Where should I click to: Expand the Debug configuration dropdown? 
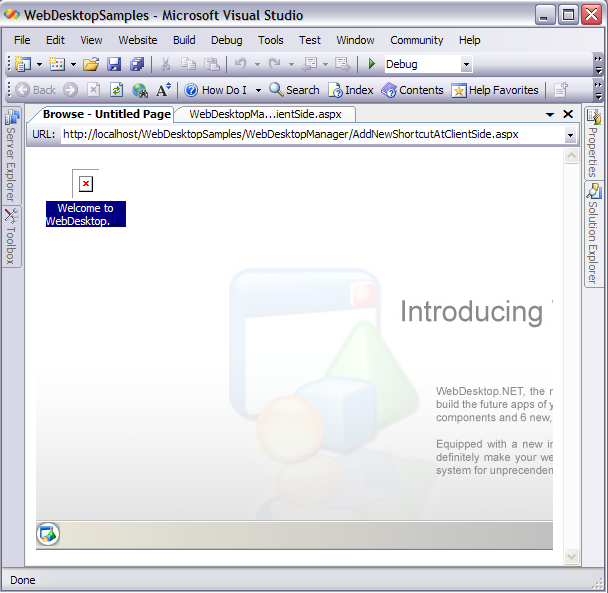click(466, 65)
